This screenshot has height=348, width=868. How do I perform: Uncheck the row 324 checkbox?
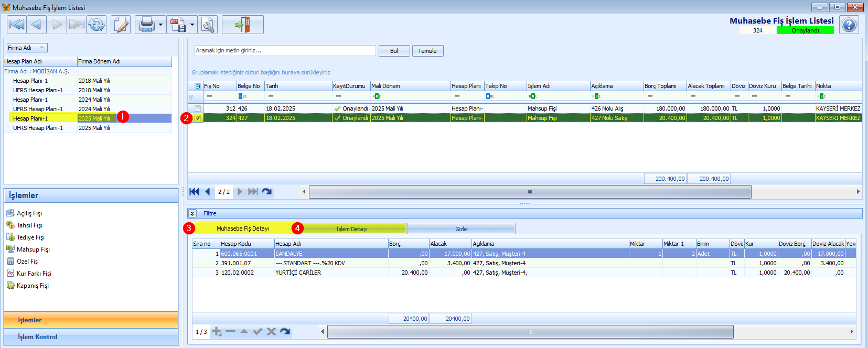tap(198, 118)
